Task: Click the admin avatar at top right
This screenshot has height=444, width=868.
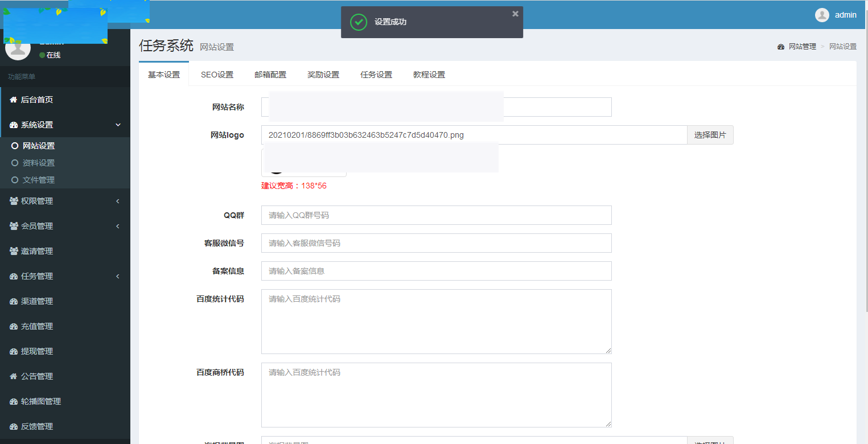Action: [x=822, y=15]
